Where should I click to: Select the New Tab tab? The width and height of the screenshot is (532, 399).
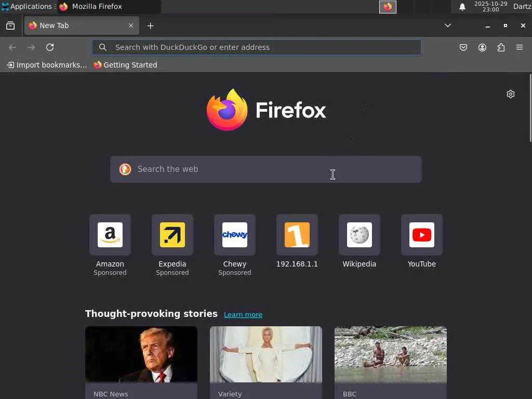point(82,25)
